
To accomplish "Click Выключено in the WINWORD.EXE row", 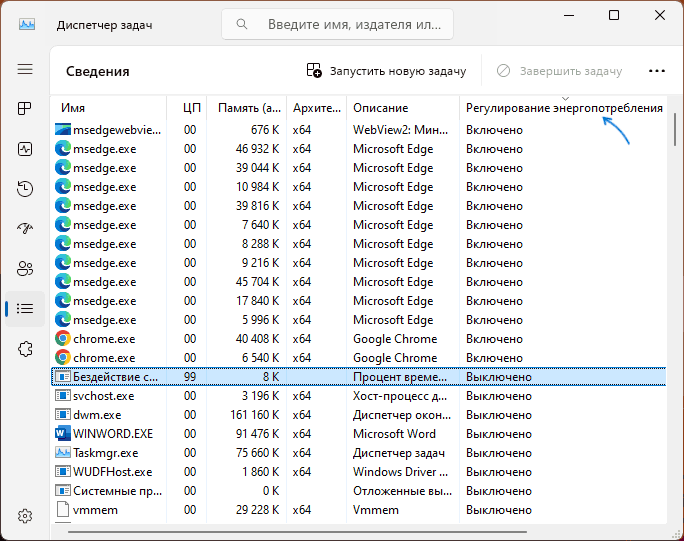I will (x=499, y=434).
